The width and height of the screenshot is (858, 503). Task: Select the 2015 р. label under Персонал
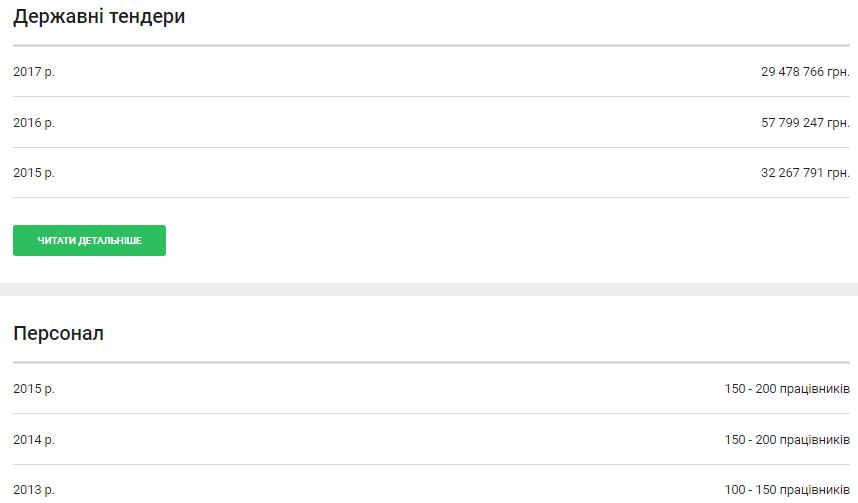click(34, 389)
